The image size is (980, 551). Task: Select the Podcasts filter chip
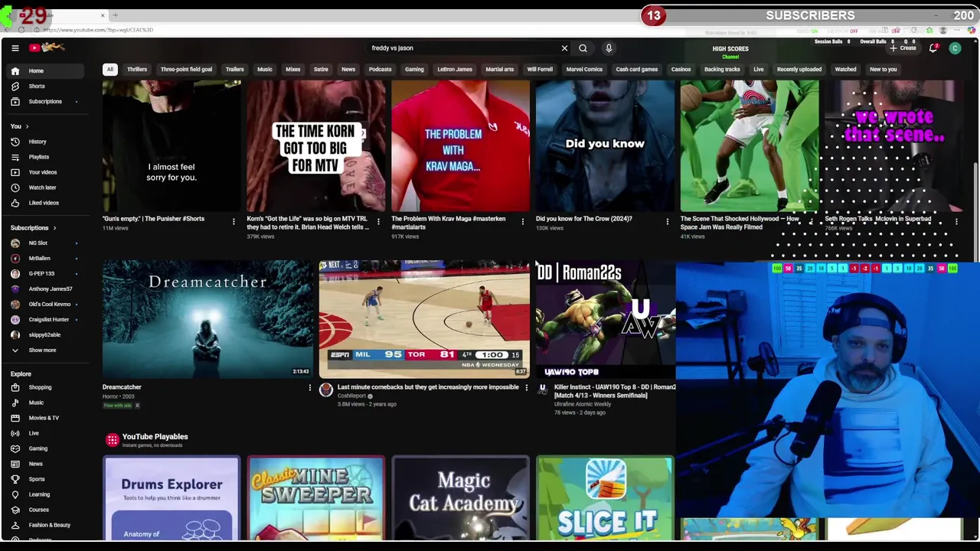click(380, 69)
